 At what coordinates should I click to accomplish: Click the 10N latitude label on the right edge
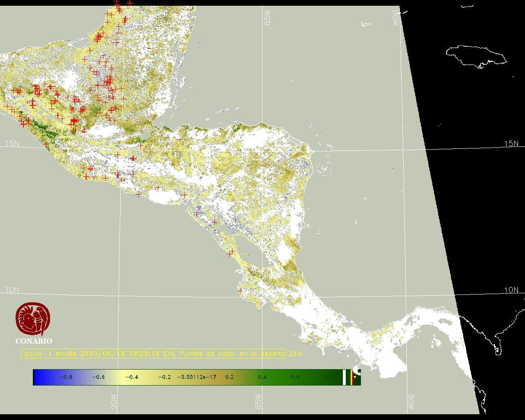click(x=511, y=290)
